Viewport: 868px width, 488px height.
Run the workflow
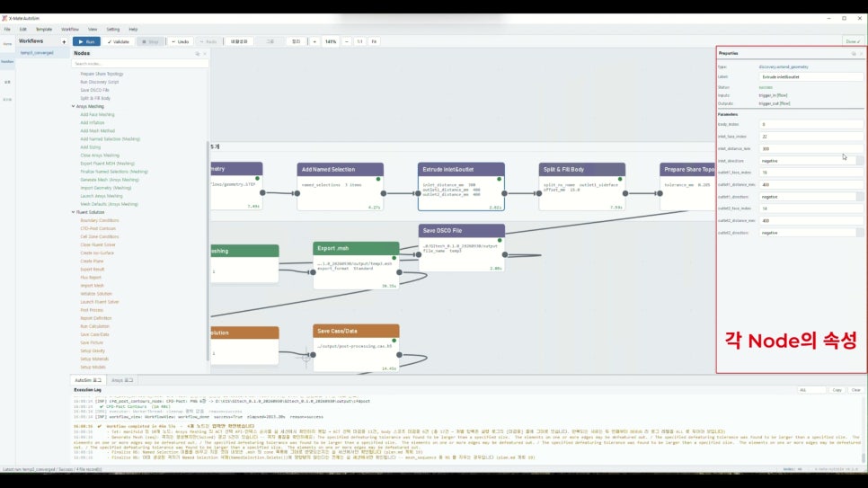[x=86, y=41]
